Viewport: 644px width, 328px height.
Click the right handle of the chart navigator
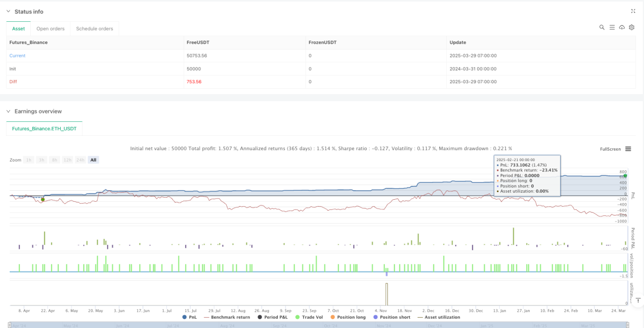[x=629, y=325]
